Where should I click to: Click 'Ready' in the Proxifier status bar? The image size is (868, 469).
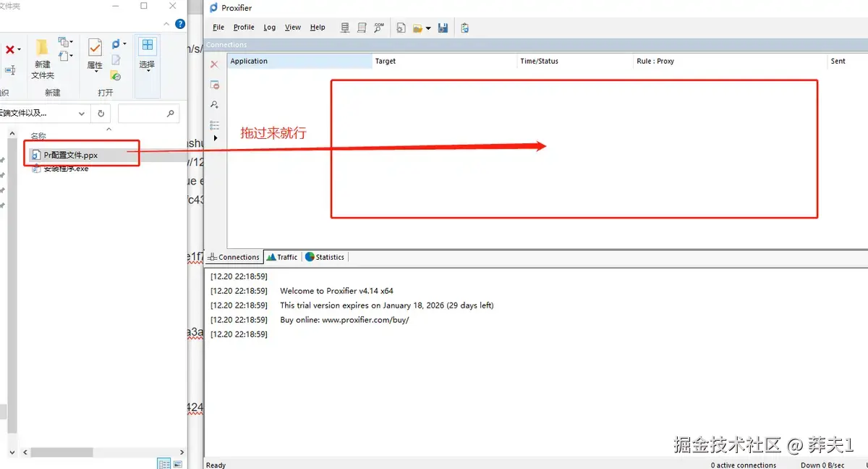tap(216, 465)
